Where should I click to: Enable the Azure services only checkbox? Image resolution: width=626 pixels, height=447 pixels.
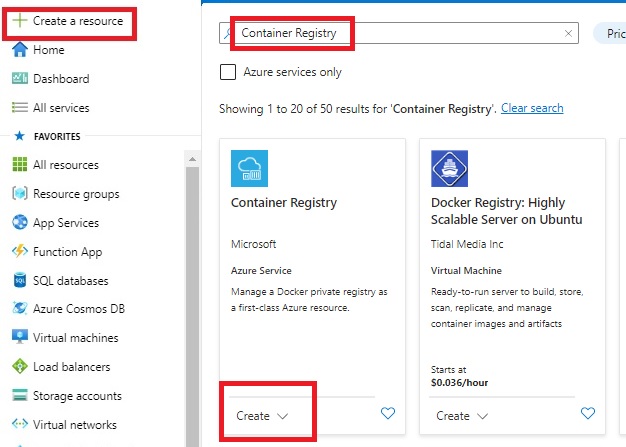click(228, 72)
